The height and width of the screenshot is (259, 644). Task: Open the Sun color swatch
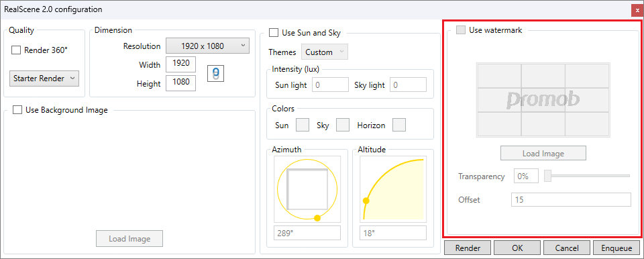(x=303, y=125)
